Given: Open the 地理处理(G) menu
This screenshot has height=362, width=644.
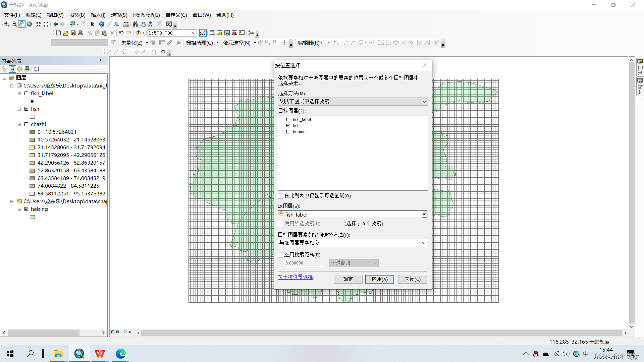Looking at the screenshot, I should [x=146, y=15].
